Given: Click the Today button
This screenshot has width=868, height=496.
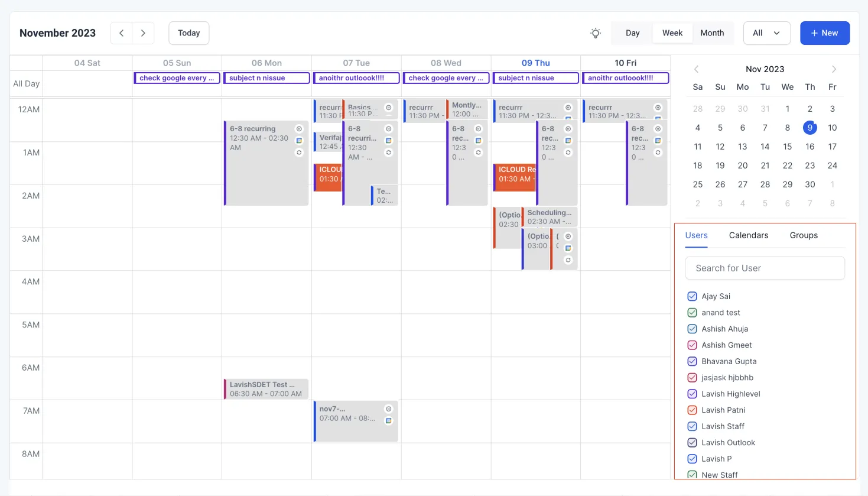Looking at the screenshot, I should pos(189,33).
